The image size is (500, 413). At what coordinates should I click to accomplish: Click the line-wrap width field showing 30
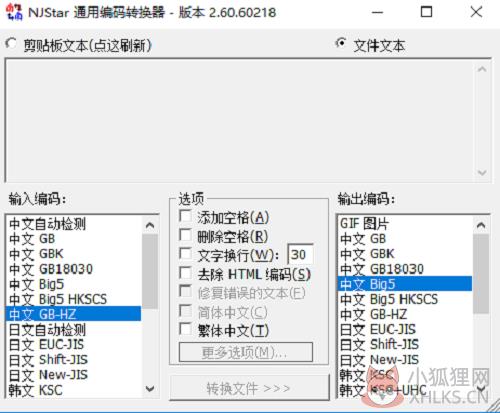(x=300, y=255)
